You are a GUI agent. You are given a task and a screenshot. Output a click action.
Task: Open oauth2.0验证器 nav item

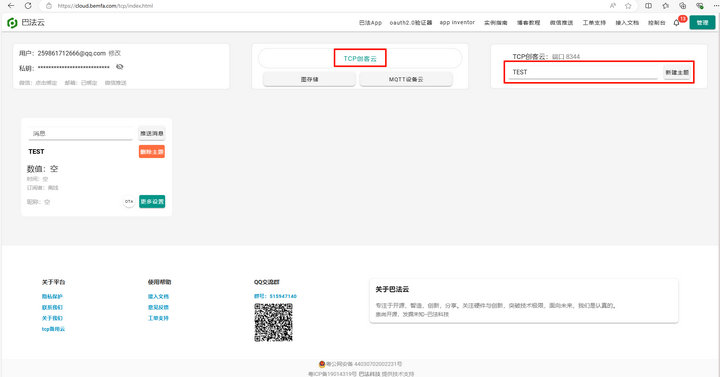[411, 23]
